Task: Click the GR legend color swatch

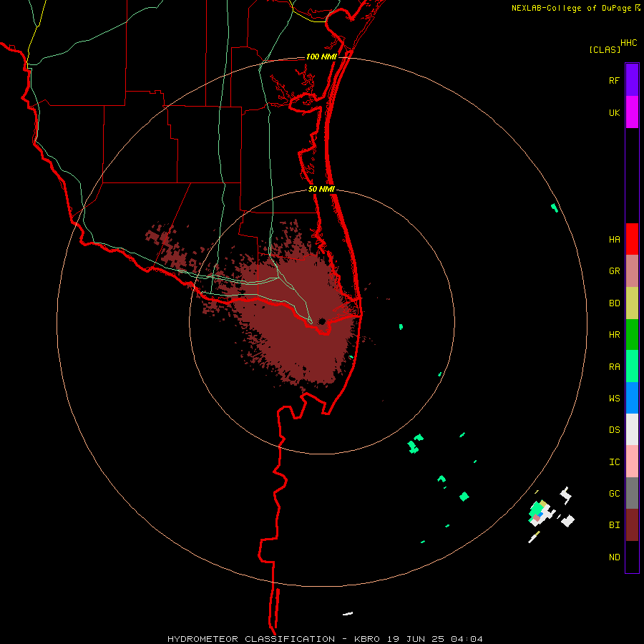Action: pyautogui.click(x=632, y=271)
